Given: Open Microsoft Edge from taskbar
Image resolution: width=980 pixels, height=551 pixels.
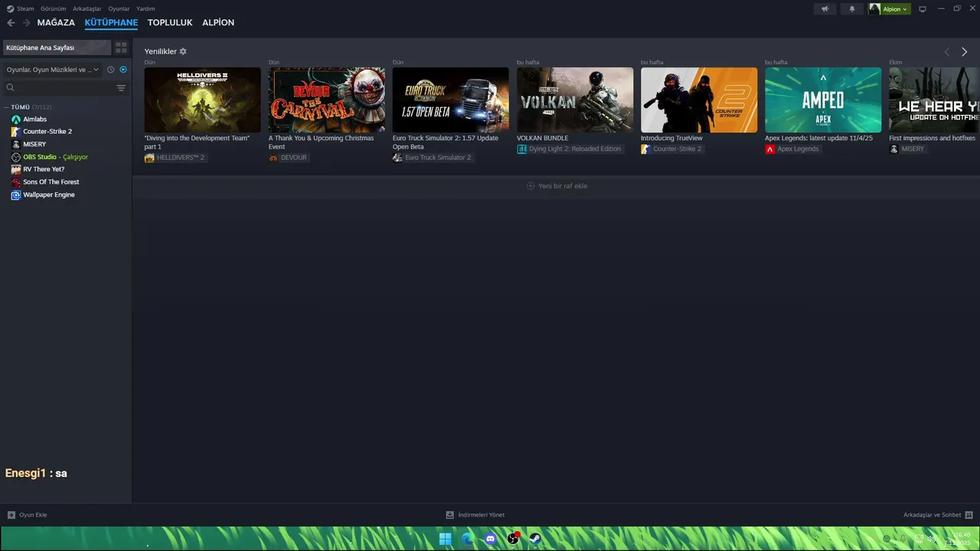Looking at the screenshot, I should [468, 539].
